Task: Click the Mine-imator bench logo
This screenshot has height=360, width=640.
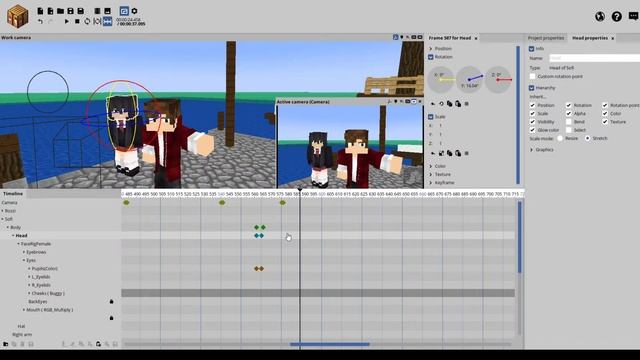Action: pyautogui.click(x=18, y=16)
